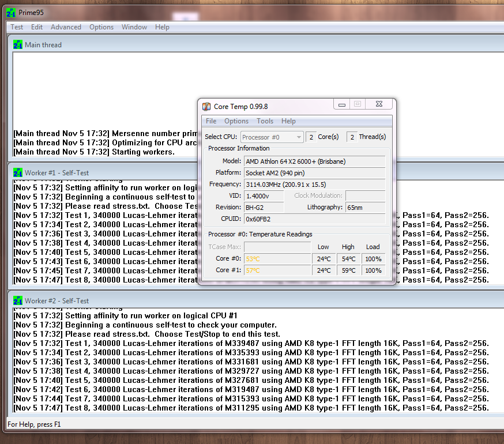The width and height of the screenshot is (504, 444).
Task: Click the empty TCase Max field
Action: 277,247
